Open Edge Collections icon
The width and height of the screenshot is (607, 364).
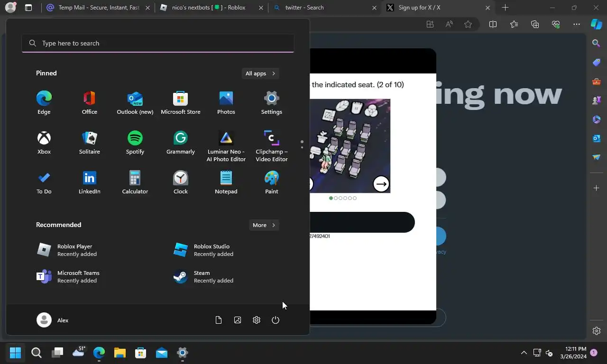point(535,24)
